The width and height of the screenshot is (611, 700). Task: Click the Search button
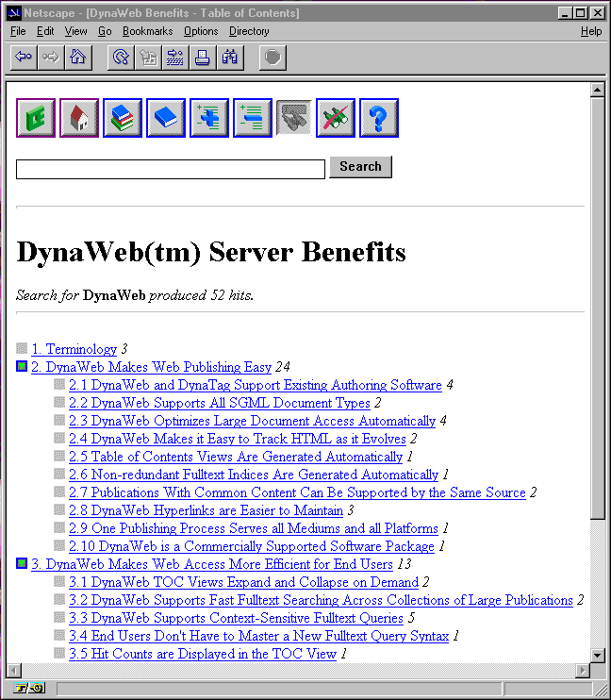pos(360,167)
